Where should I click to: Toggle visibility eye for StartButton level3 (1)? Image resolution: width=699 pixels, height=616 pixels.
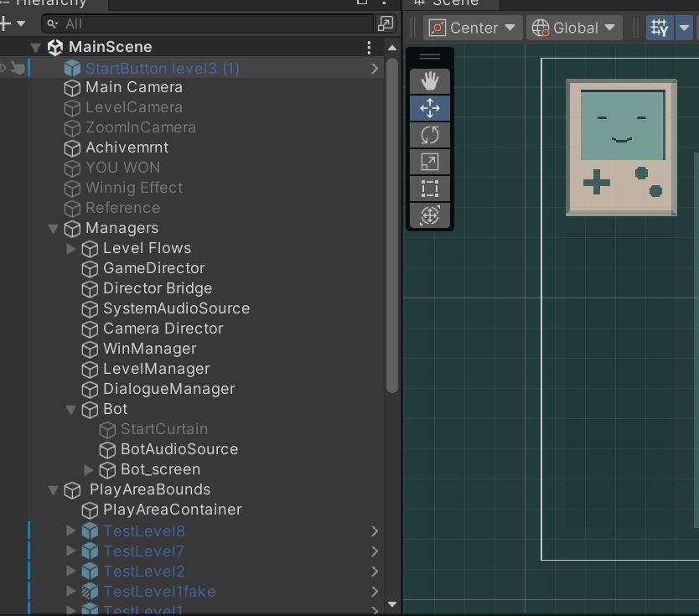(3, 68)
